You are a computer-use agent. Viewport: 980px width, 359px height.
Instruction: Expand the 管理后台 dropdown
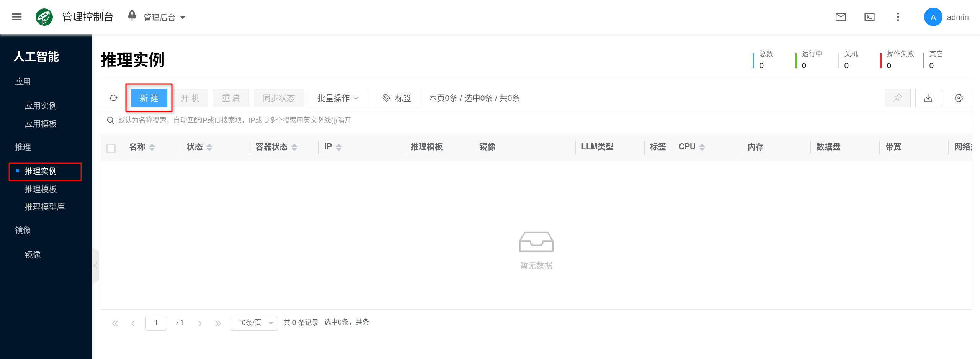164,18
